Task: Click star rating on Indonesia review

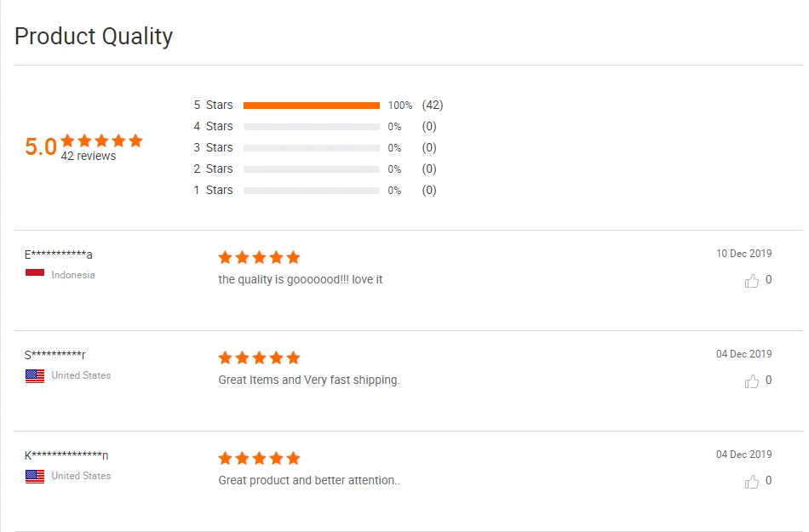Action: [x=259, y=257]
